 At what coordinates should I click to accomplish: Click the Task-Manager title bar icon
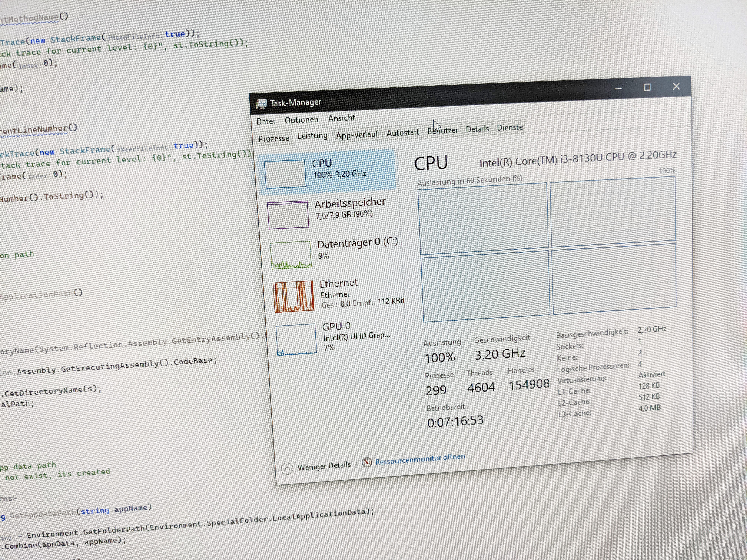[261, 104]
